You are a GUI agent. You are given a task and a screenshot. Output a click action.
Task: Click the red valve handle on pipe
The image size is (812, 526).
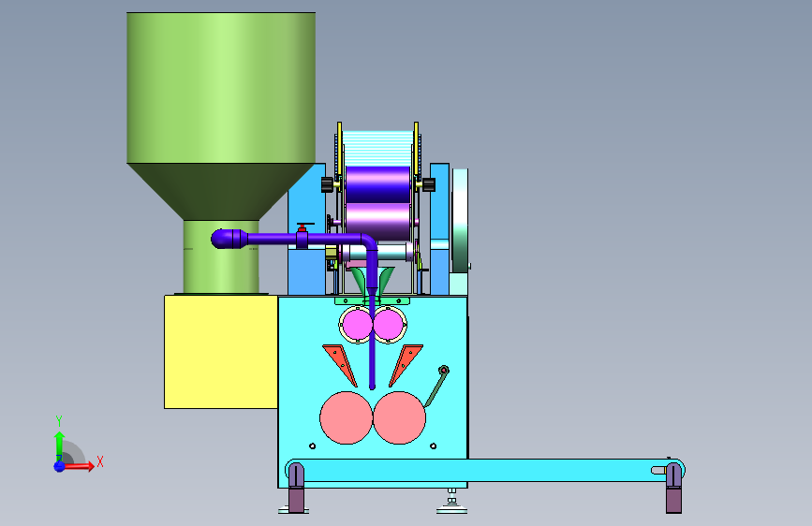[x=304, y=226]
